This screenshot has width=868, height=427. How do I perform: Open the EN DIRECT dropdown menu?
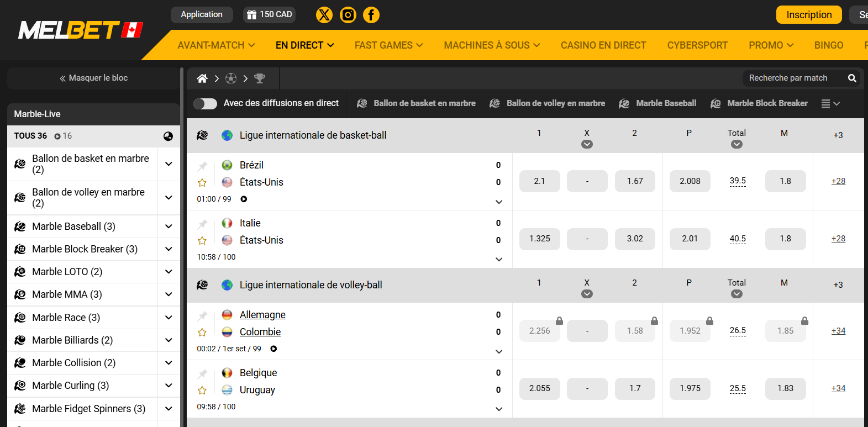click(x=304, y=45)
